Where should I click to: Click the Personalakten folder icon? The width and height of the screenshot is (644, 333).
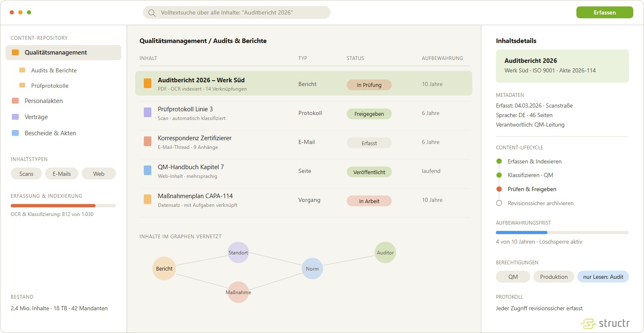tap(15, 101)
